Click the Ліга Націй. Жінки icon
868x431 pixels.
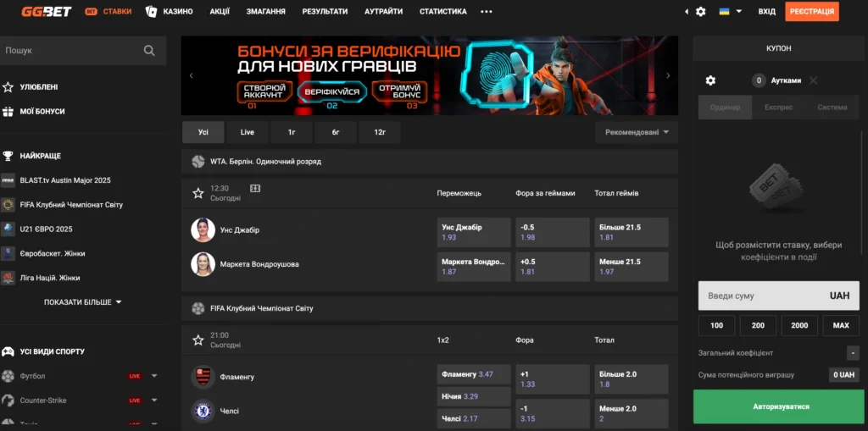8,278
